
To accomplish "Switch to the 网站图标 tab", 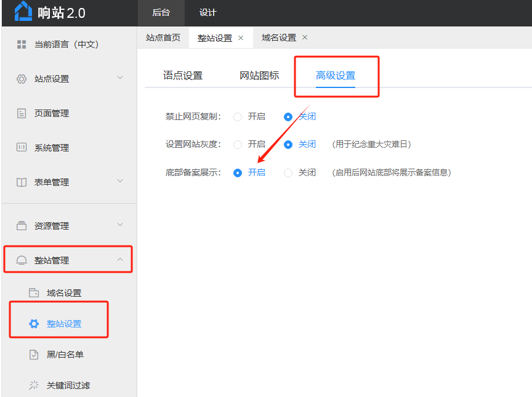I will point(259,76).
